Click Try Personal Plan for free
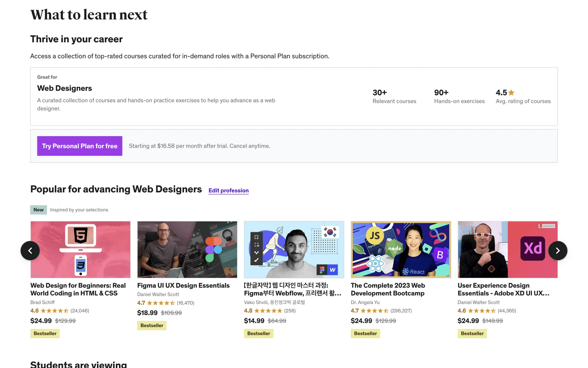Image resolution: width=588 pixels, height=368 pixels. pyautogui.click(x=80, y=146)
